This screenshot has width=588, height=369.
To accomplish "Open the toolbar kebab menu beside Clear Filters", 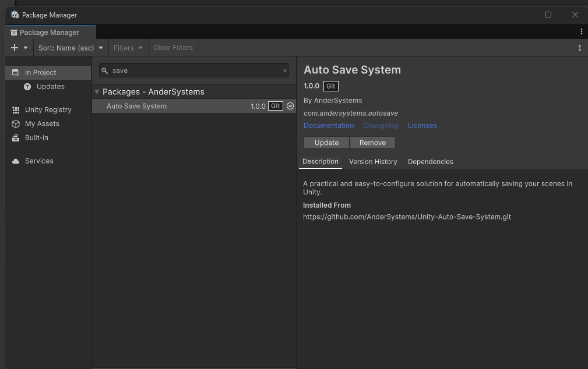I will pos(580,48).
